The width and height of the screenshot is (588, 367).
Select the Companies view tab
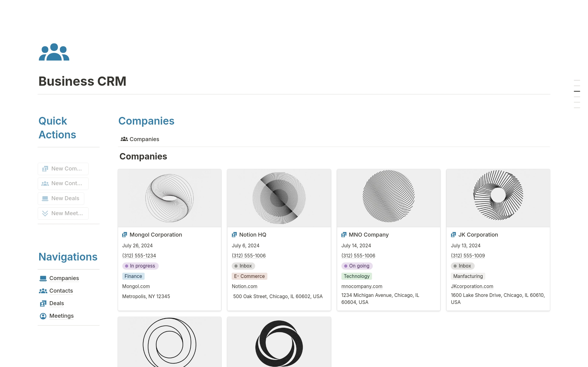click(x=140, y=139)
